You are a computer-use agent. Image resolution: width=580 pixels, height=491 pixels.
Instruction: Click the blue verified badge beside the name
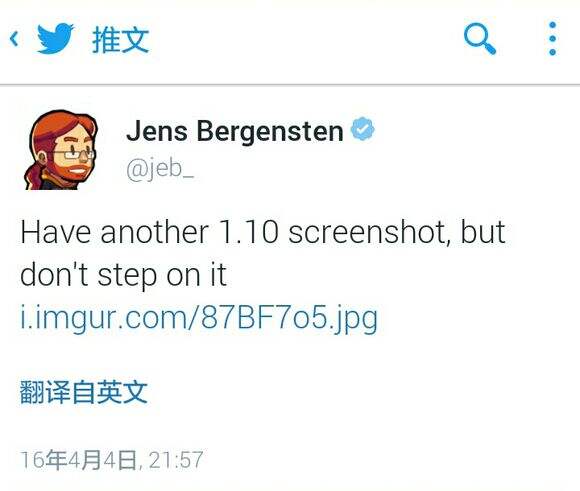[x=362, y=129]
